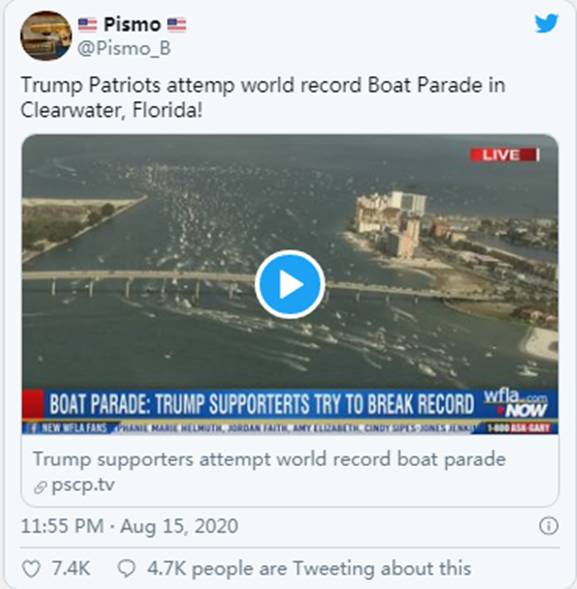Viewport: 577px width, 589px height.
Task: Click the 7.4K likes count
Action: point(71,568)
